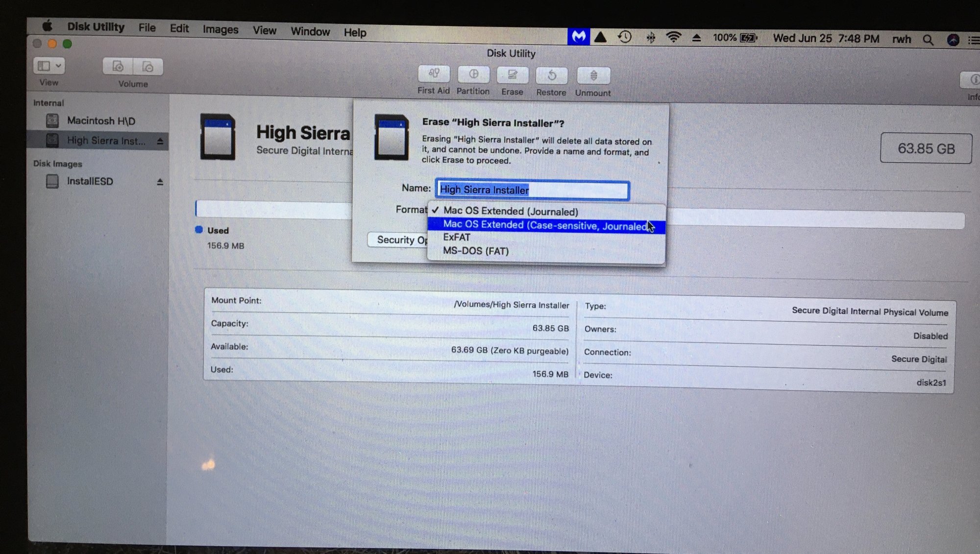Click the Unmount toolbar icon
Viewport: 980px width, 554px height.
(593, 76)
